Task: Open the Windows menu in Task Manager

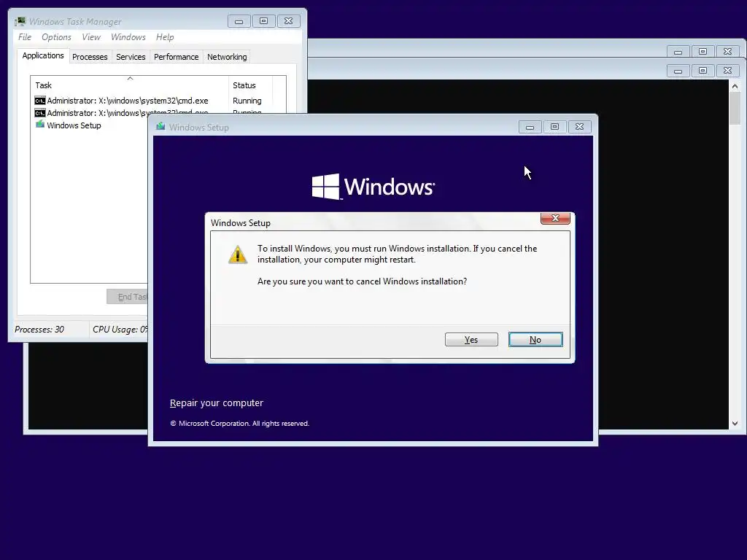Action: pyautogui.click(x=128, y=37)
